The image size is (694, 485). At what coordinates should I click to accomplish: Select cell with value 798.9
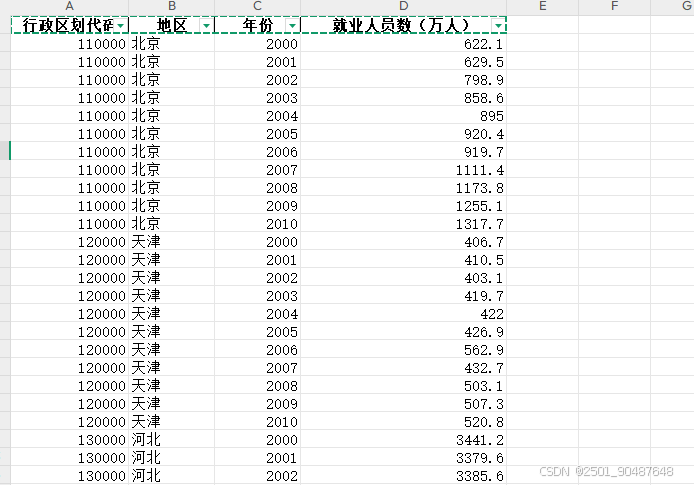(x=403, y=80)
